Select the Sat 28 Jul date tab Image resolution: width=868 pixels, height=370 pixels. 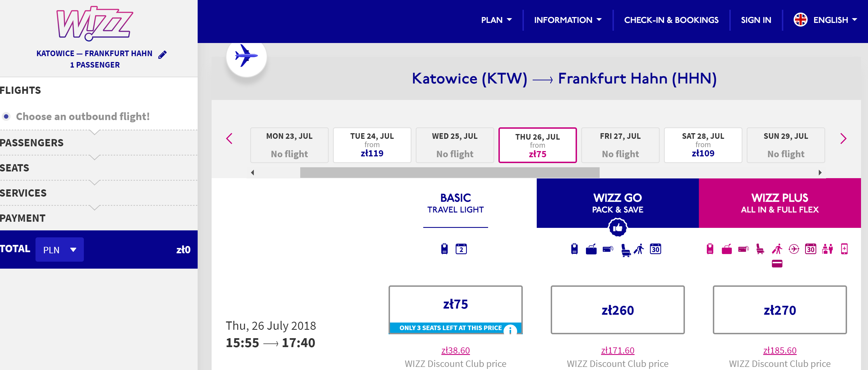pos(703,145)
